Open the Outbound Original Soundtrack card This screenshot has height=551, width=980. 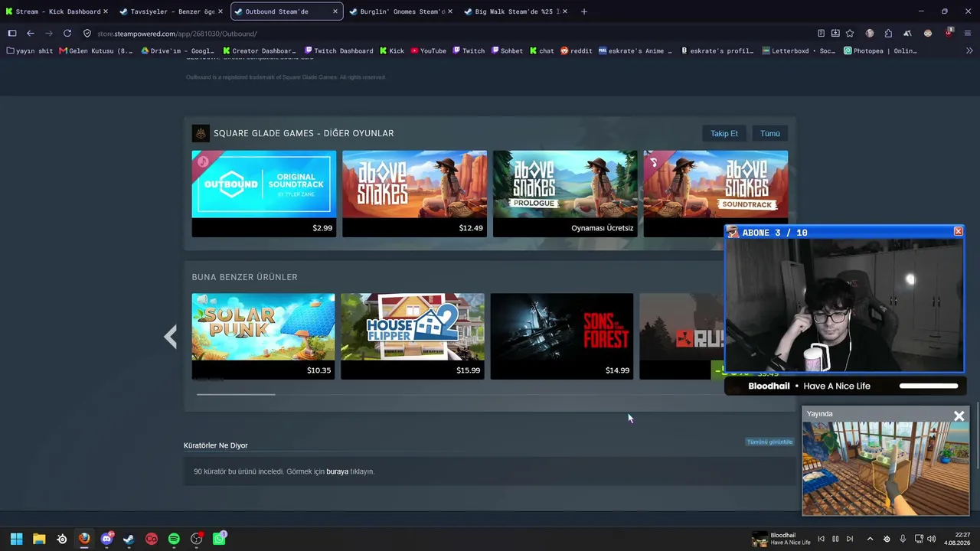pyautogui.click(x=263, y=194)
